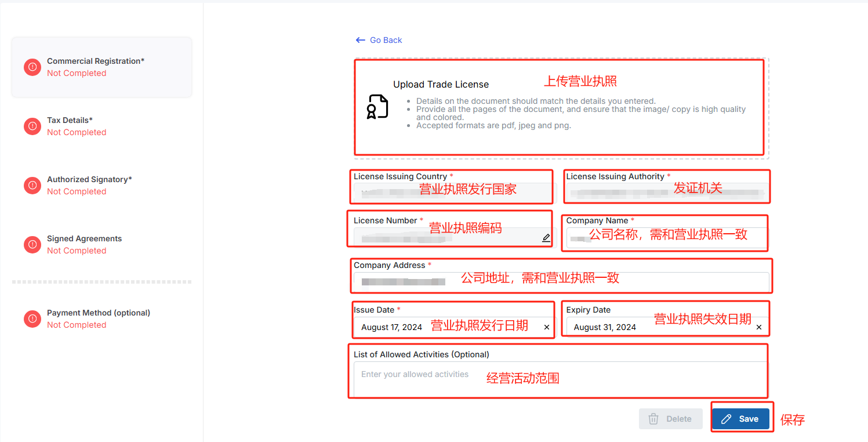Image resolution: width=868 pixels, height=442 pixels.
Task: Click the Commercial Registration warning icon
Action: point(32,67)
